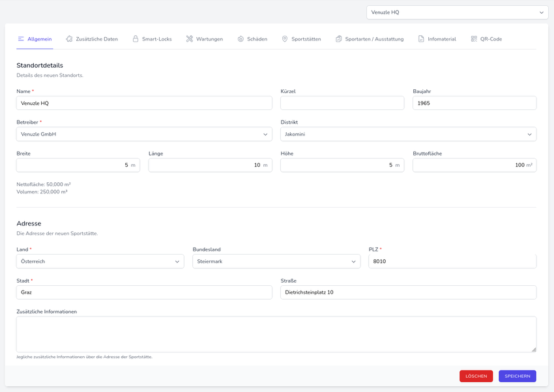Viewport: 554px width, 392px height.
Task: Expand the Betreiber dropdown
Action: point(144,134)
